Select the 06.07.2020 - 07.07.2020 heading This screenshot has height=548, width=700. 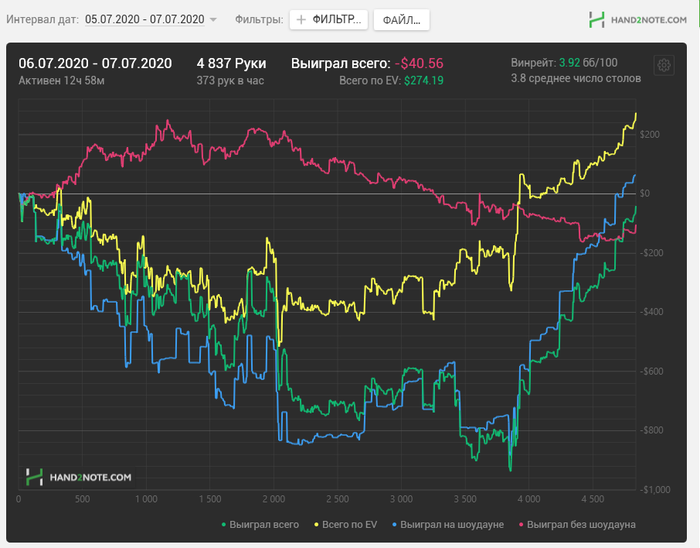[95, 63]
